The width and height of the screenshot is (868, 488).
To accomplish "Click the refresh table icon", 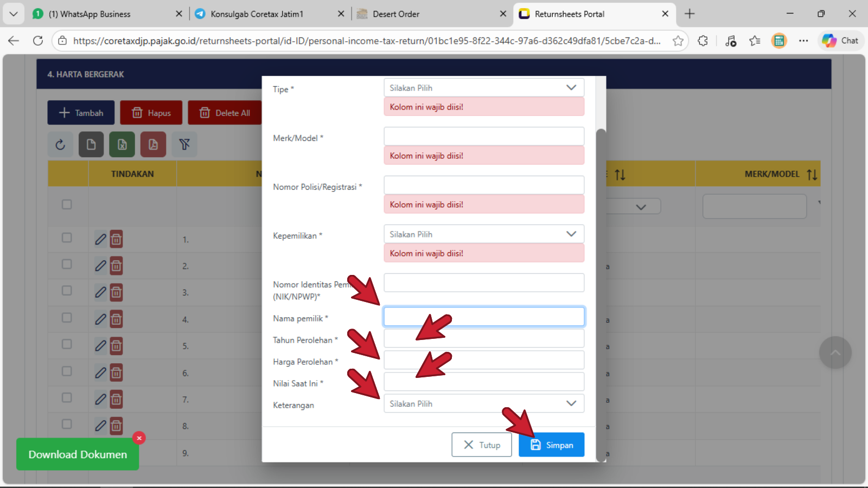I will click(60, 144).
